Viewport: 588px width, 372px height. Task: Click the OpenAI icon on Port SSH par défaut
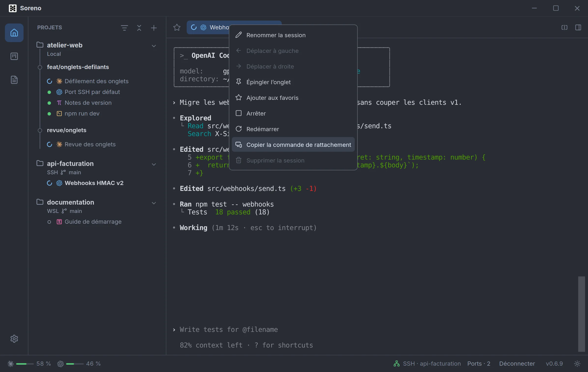pos(59,92)
